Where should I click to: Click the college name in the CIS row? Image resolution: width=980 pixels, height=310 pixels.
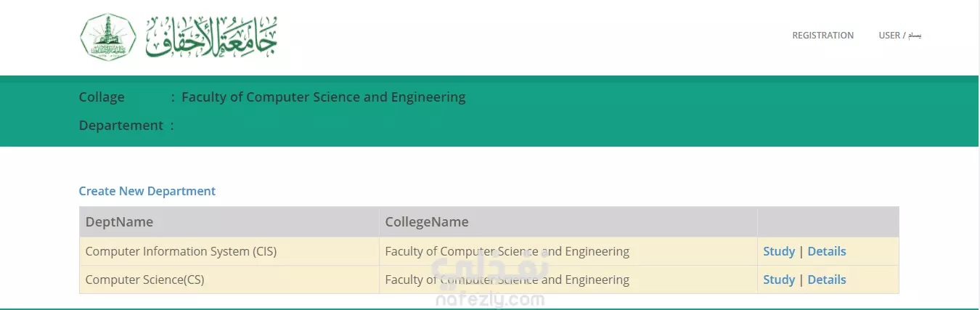pyautogui.click(x=507, y=251)
